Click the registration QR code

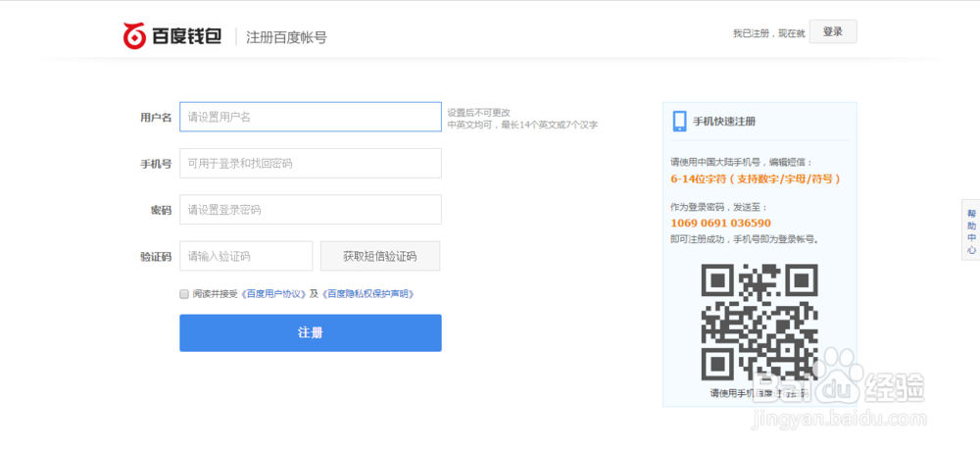pyautogui.click(x=759, y=323)
